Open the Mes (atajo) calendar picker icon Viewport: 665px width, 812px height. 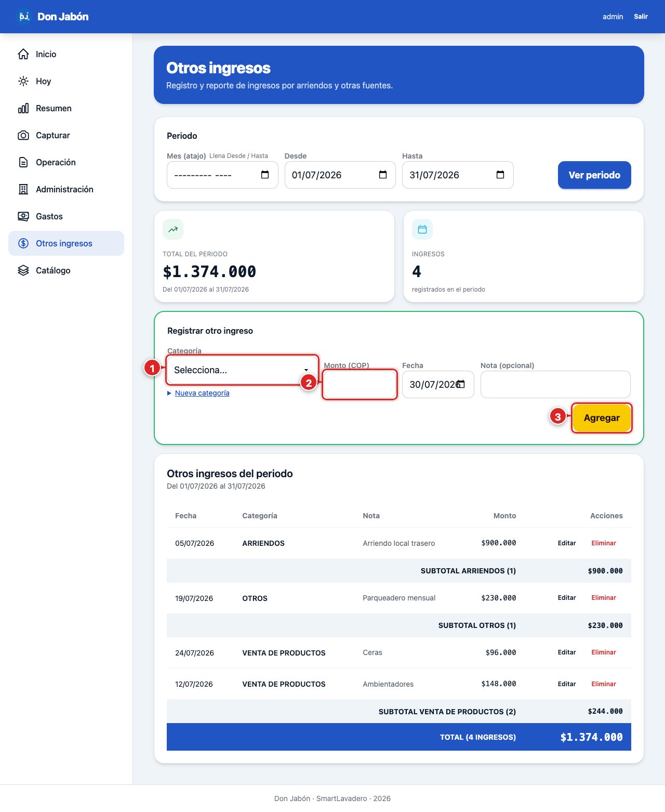coord(265,175)
